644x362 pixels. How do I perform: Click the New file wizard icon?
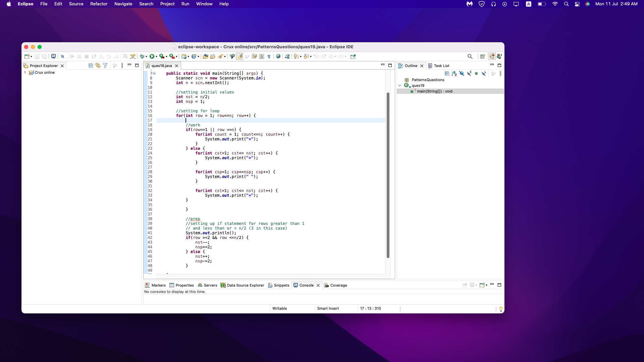(27, 56)
